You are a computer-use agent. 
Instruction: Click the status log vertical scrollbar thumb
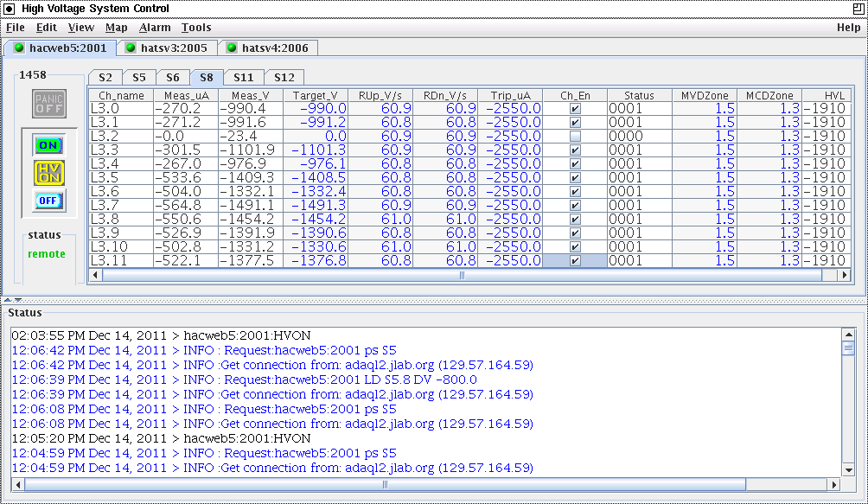point(849,348)
